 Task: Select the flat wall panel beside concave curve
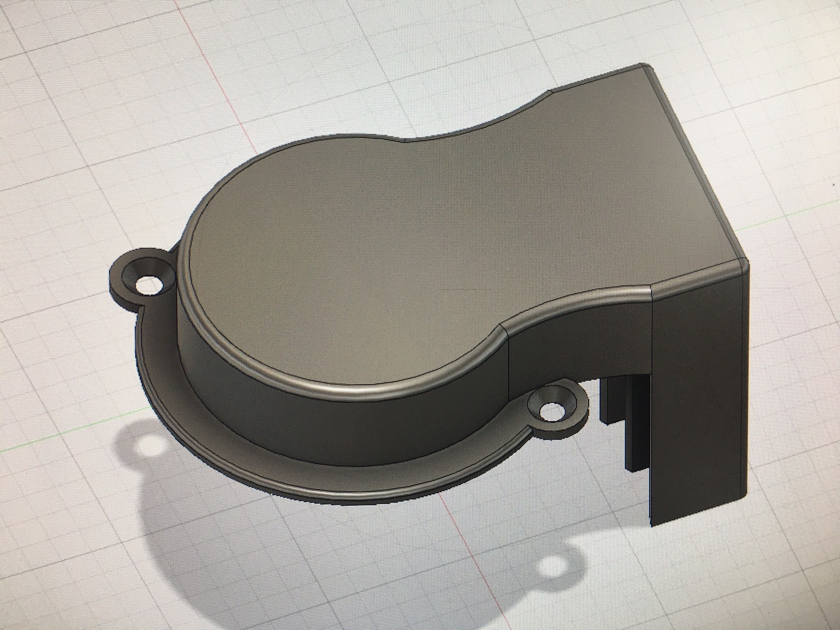click(x=579, y=346)
